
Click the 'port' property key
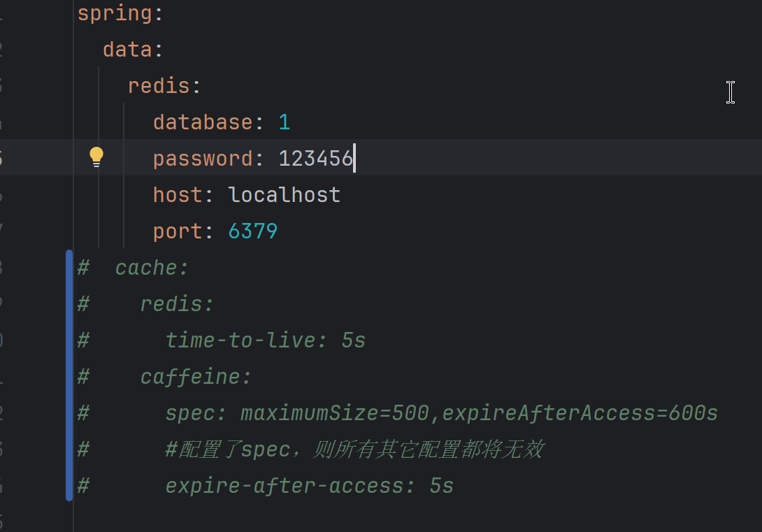178,231
